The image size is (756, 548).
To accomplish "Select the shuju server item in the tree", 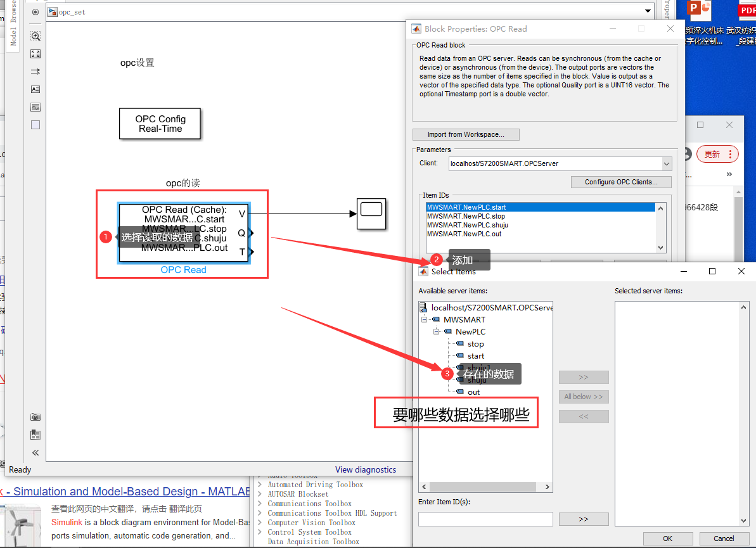I will pos(477,379).
